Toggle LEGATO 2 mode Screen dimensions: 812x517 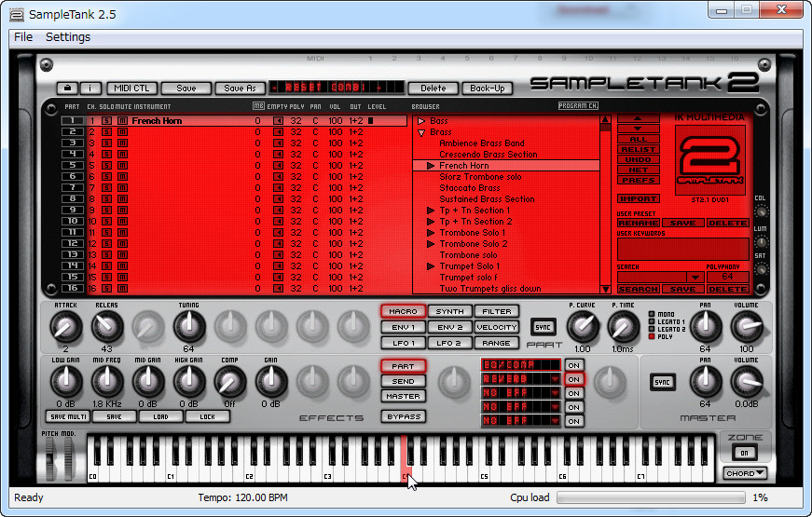(x=652, y=329)
